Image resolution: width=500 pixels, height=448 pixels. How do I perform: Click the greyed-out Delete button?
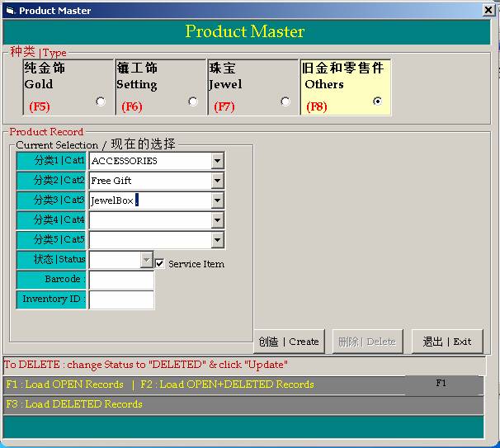point(366,342)
